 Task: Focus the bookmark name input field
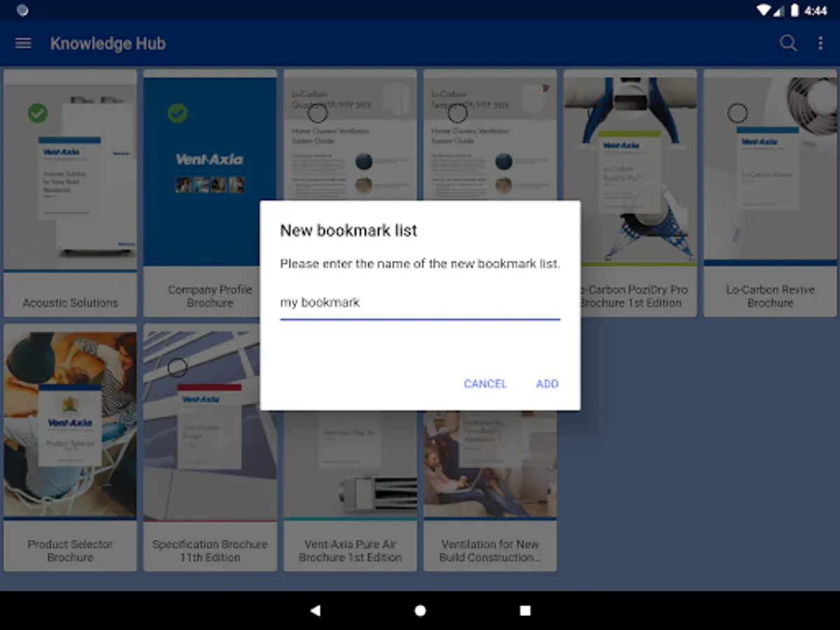tap(420, 304)
